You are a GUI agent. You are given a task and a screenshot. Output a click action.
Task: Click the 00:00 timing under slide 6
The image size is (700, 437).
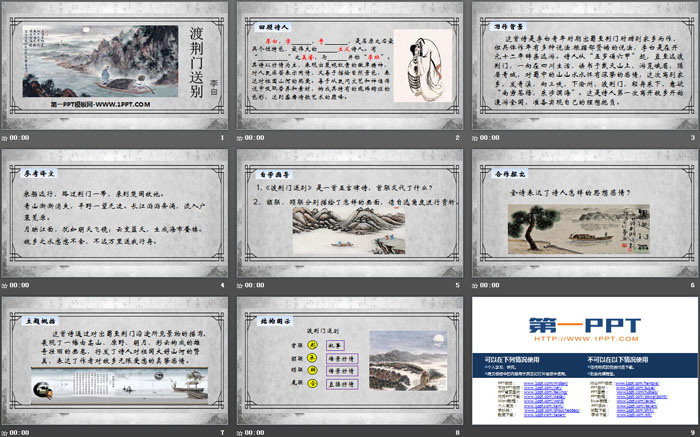[490, 285]
